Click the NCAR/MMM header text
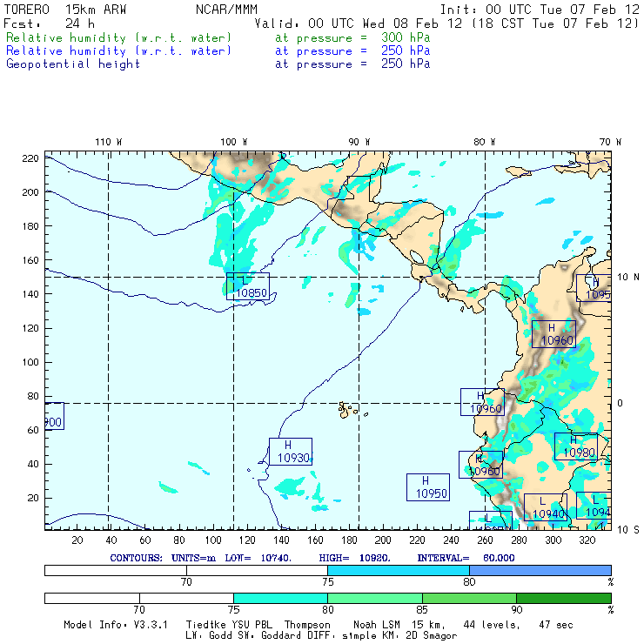 [225, 10]
